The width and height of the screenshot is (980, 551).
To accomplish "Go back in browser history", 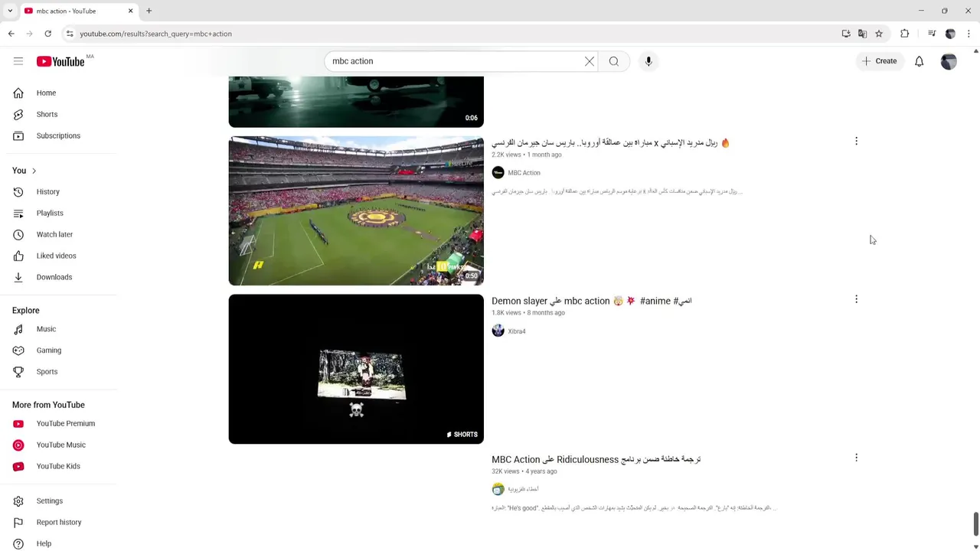I will 11,34.
